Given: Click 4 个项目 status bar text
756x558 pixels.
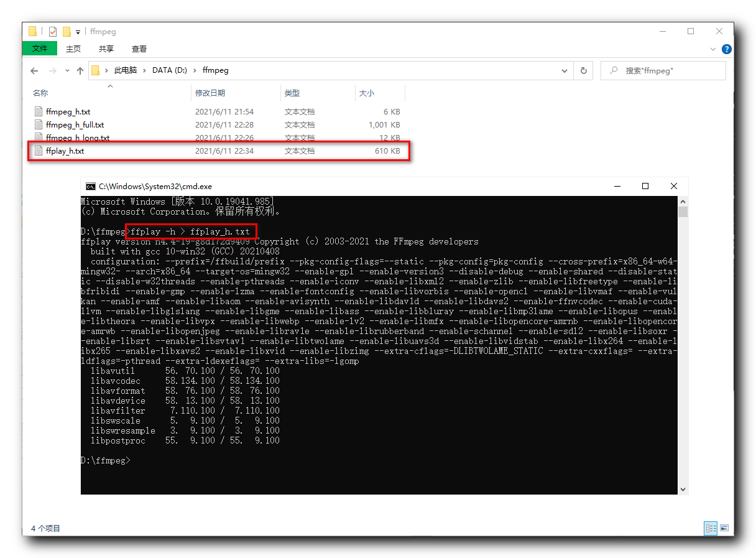Looking at the screenshot, I should pyautogui.click(x=45, y=529).
